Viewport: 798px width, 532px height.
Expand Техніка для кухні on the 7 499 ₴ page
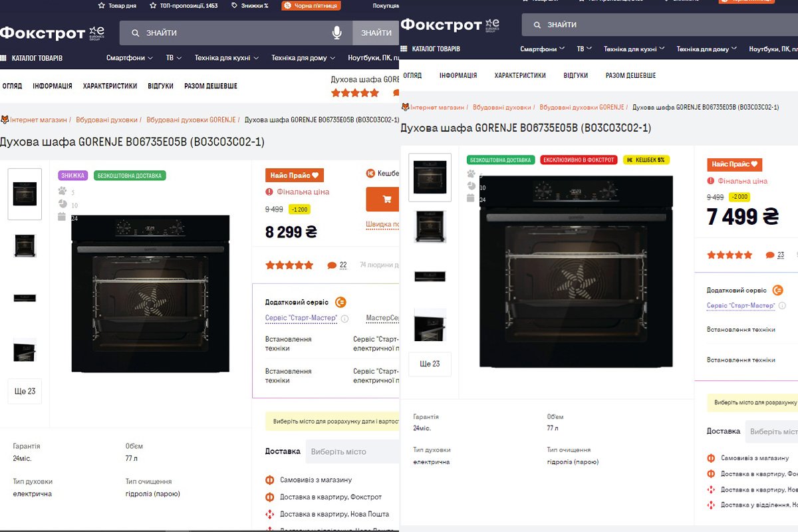(x=634, y=49)
